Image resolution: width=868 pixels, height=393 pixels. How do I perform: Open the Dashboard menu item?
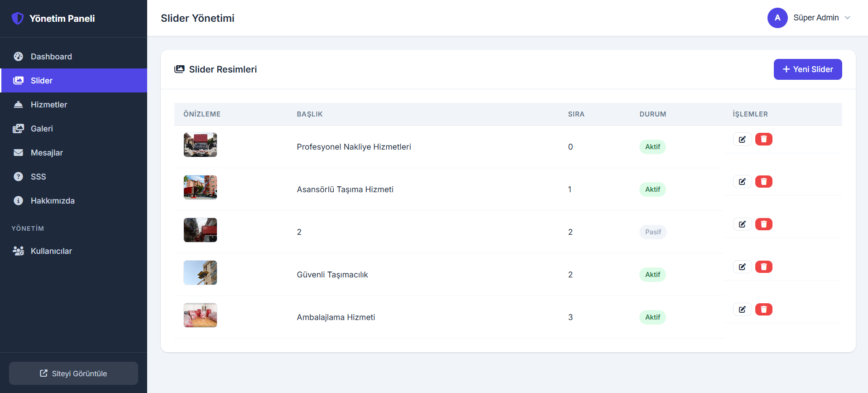73,57
